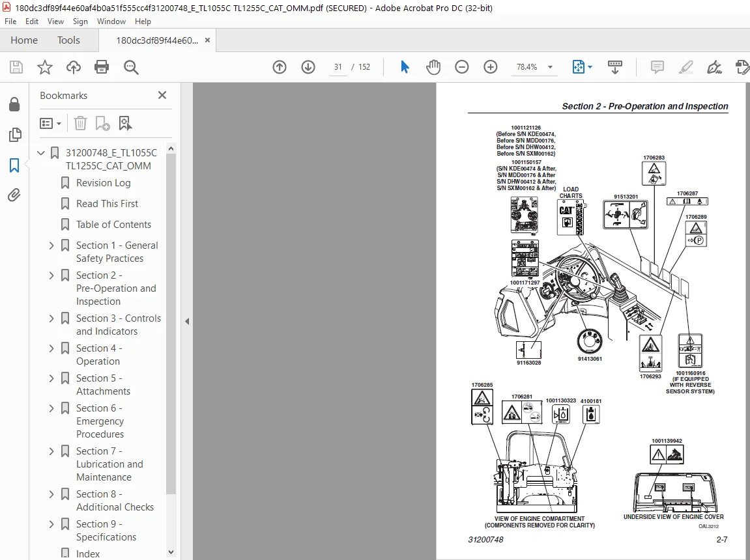Screen dimensions: 750x560
Task: Expand Section 7 - Lubrication and Maintenance
Action: pyautogui.click(x=51, y=451)
